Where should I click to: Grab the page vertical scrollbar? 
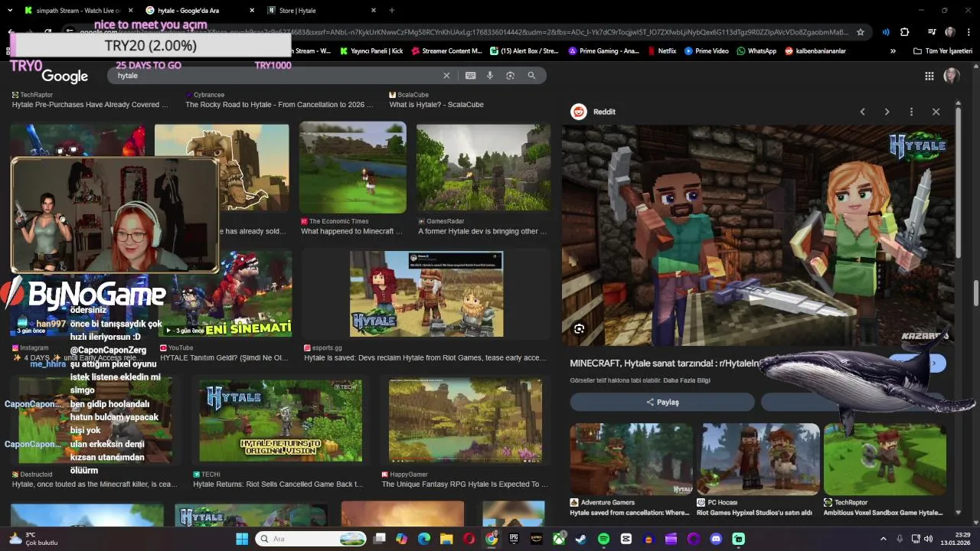point(975,292)
